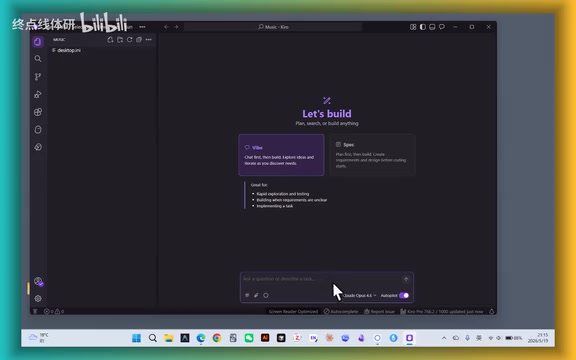The height and width of the screenshot is (360, 576).
Task: Open the notifications bell in status bar
Action: click(x=492, y=312)
